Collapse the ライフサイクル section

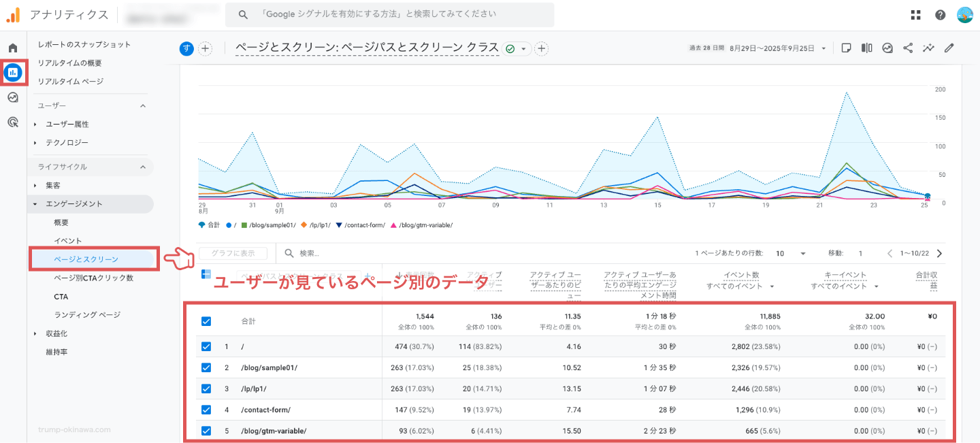pos(143,167)
